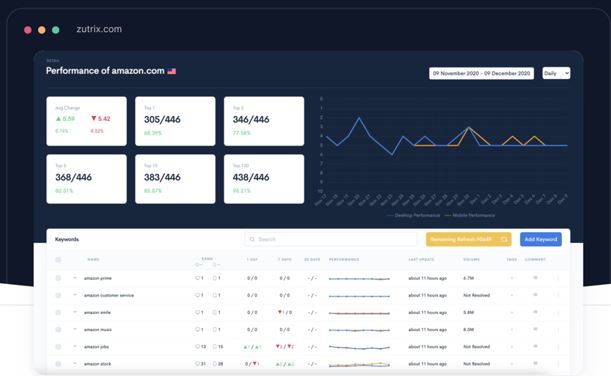This screenshot has width=611, height=376.
Task: Click the yellow Remaining Refresh button
Action: pyautogui.click(x=468, y=239)
